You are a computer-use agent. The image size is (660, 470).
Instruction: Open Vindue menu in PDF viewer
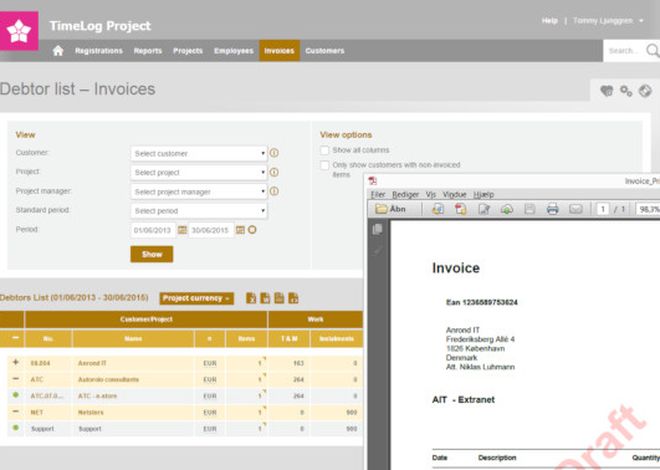(455, 194)
